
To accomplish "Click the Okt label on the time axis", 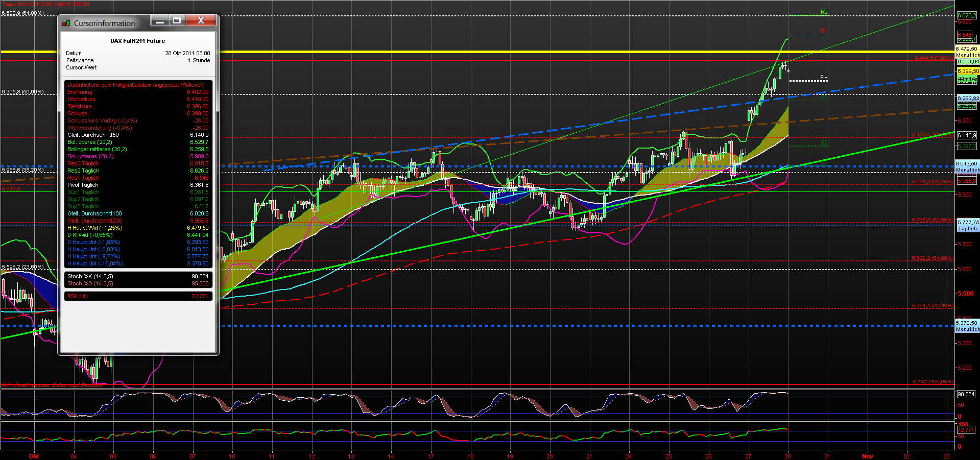I will [x=34, y=456].
